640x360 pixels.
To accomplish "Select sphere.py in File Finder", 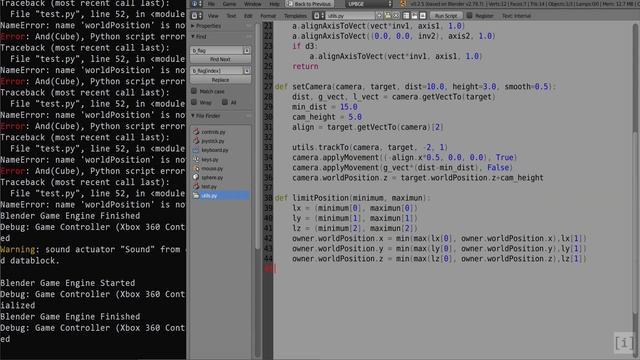I will (x=221, y=177).
